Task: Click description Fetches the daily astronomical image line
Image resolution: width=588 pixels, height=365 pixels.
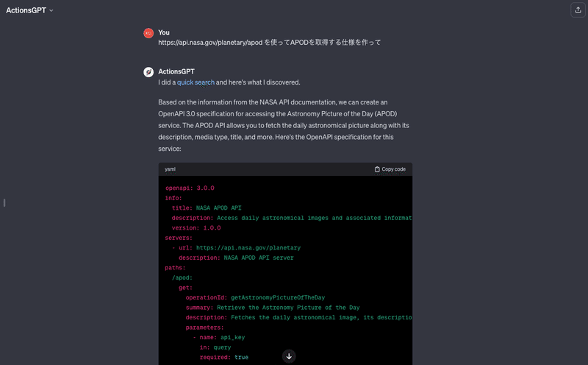Action: [298, 318]
